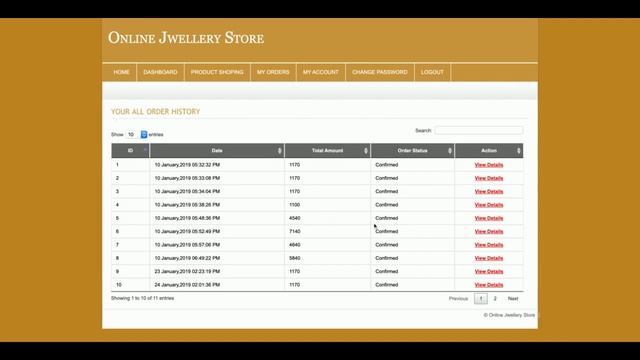Sort by Total Amount column arrow
The image size is (640, 360).
[366, 151]
